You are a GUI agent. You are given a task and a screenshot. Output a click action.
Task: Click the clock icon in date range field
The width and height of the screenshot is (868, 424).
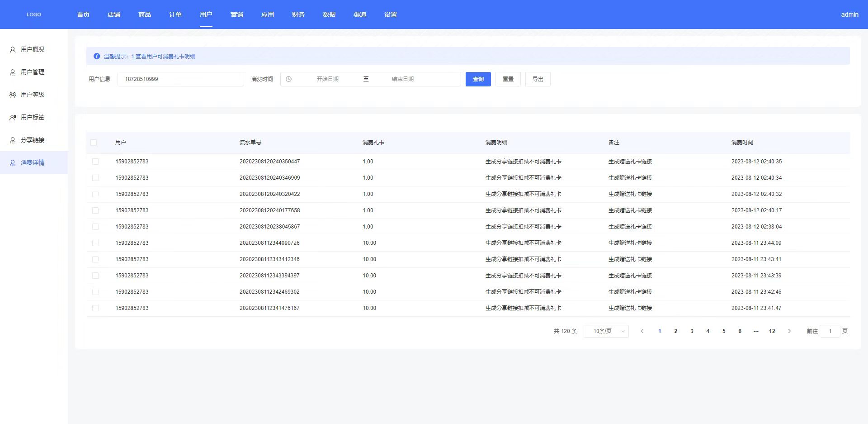[289, 79]
